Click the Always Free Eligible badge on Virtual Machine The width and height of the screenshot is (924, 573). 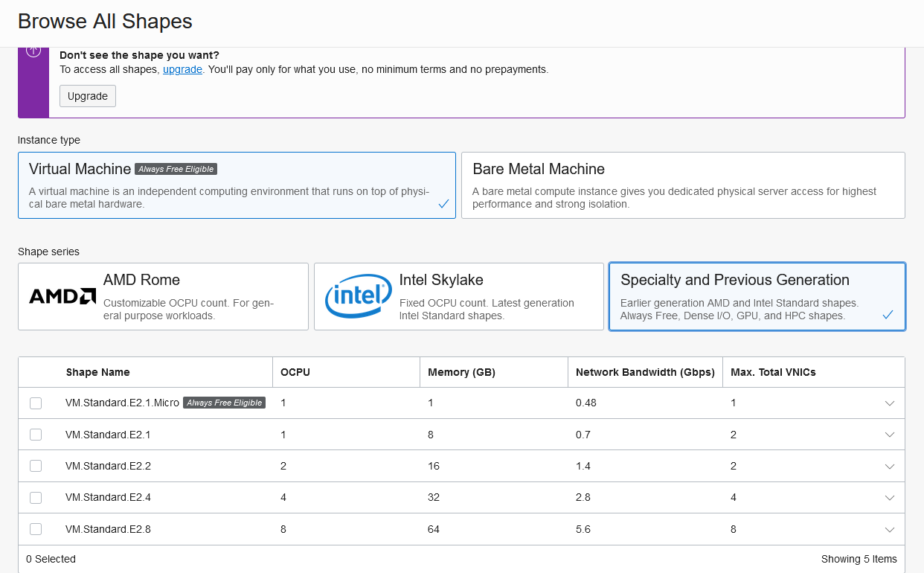(176, 169)
